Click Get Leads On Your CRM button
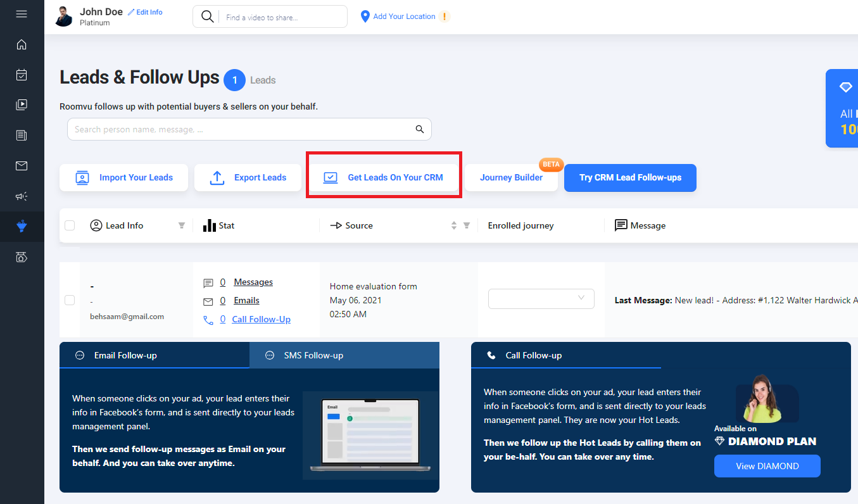The width and height of the screenshot is (858, 504). coord(383,177)
